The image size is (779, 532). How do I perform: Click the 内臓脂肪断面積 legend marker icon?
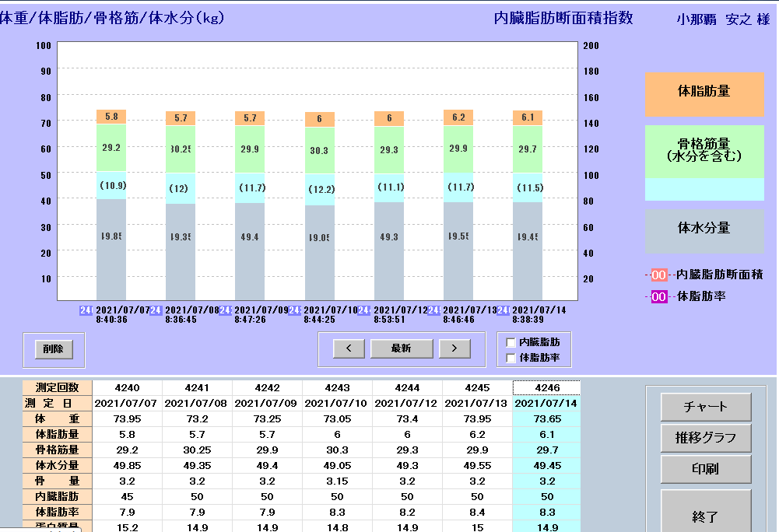(658, 275)
